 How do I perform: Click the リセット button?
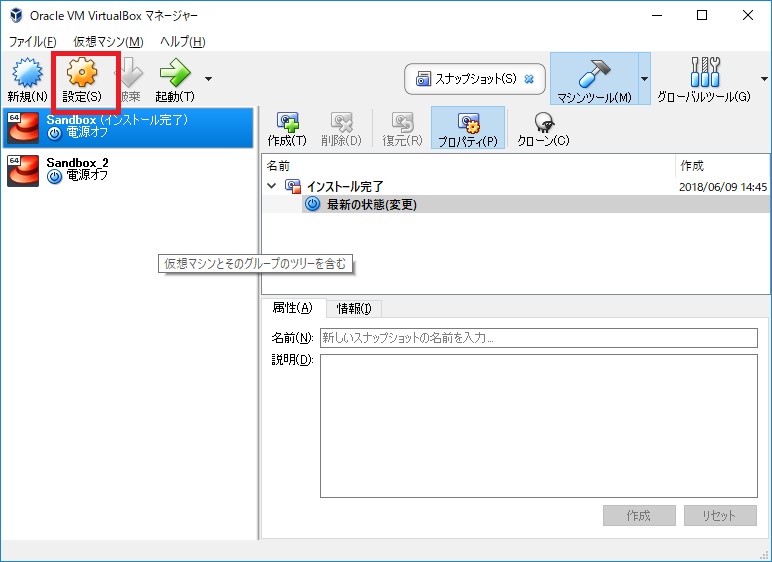(x=720, y=516)
